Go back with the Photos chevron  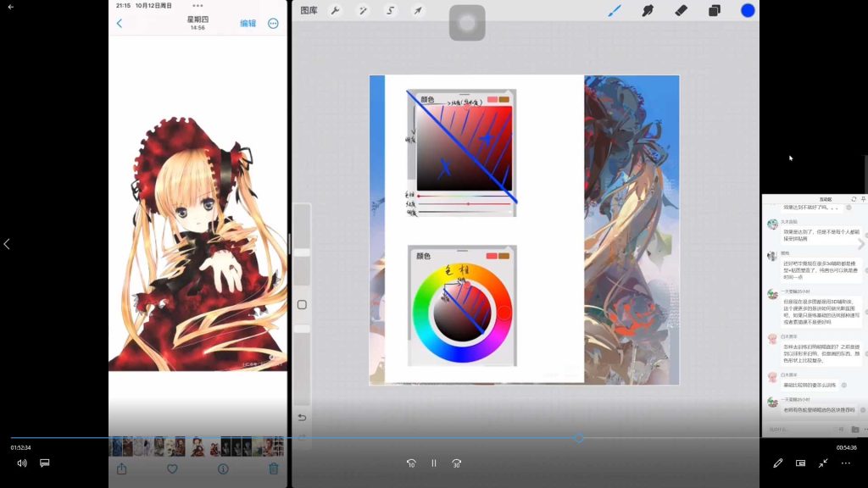tap(120, 24)
